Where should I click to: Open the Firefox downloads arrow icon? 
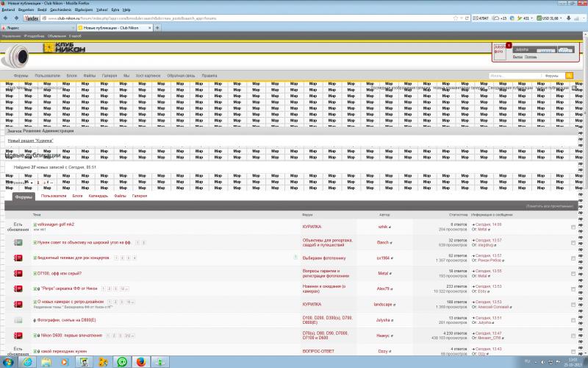coord(568,18)
